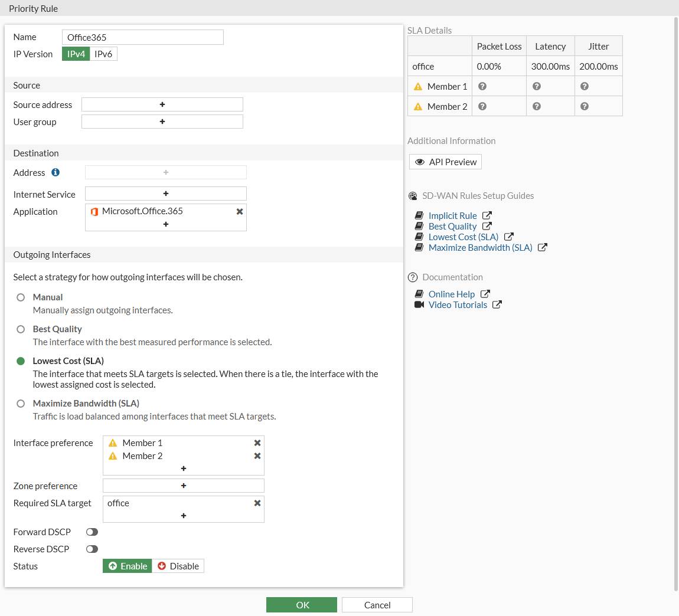Toggle the Forward DSCP switch
The height and width of the screenshot is (616, 679).
(92, 532)
